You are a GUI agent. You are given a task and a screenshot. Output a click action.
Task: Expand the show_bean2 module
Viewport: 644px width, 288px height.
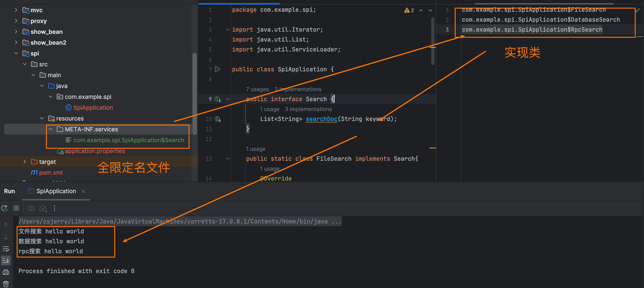[x=16, y=42]
